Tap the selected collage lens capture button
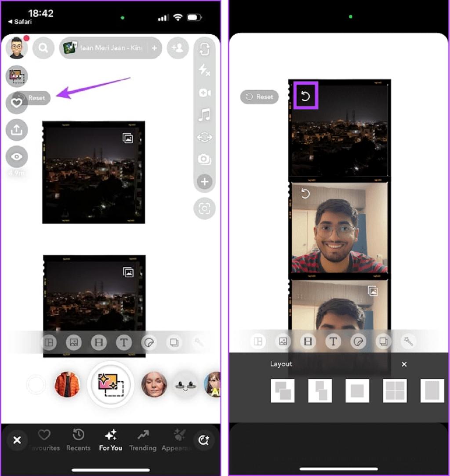450x476 pixels. (x=111, y=384)
